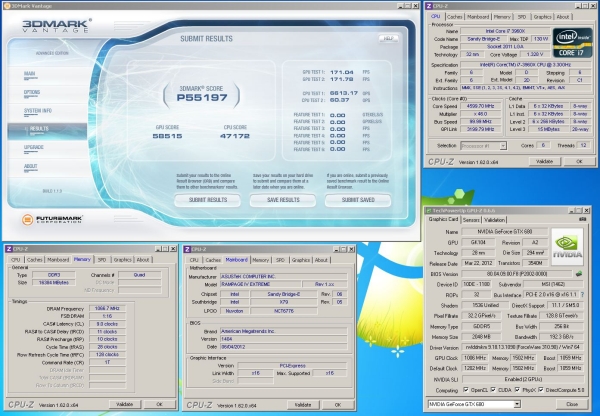Click the P55197 3DMark score
This screenshot has height=416, width=600.
point(202,98)
